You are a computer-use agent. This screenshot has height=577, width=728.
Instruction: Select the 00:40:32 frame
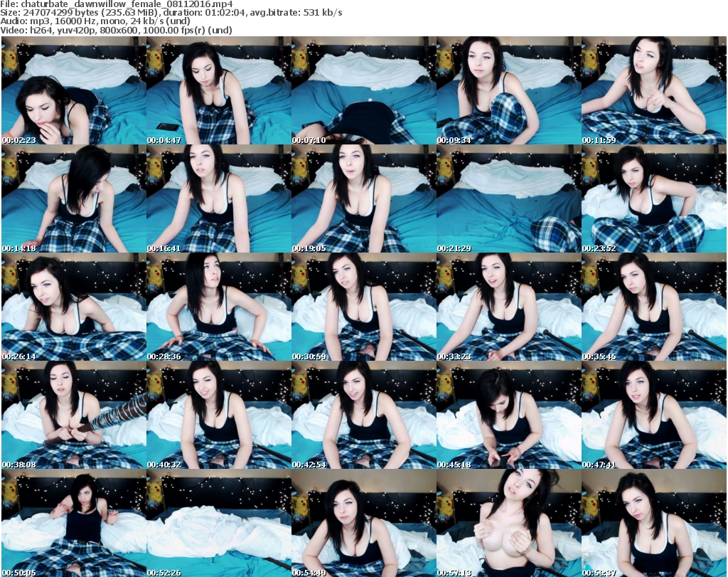coord(219,415)
